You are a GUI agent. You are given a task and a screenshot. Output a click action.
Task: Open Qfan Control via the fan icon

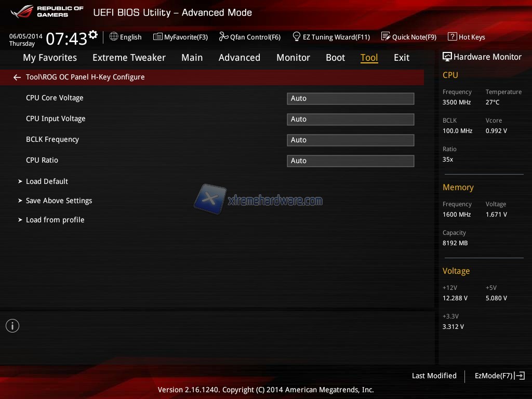[x=223, y=37]
